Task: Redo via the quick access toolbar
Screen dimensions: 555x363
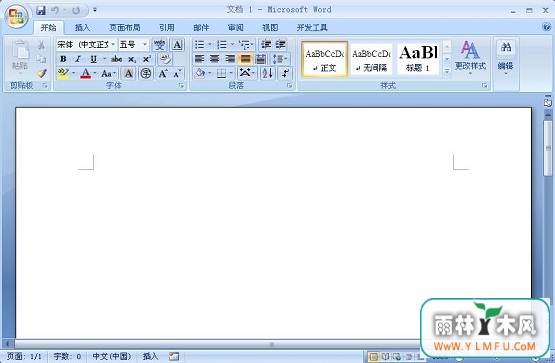Action: point(76,11)
